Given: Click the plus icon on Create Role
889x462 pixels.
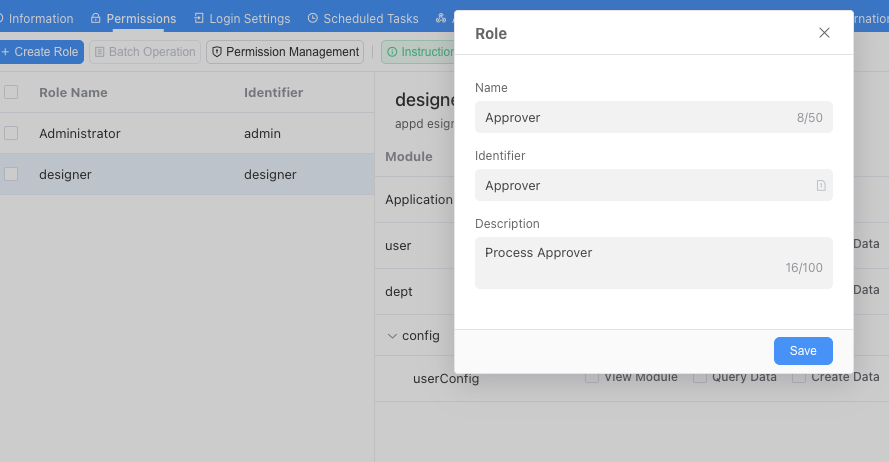Looking at the screenshot, I should [5, 52].
